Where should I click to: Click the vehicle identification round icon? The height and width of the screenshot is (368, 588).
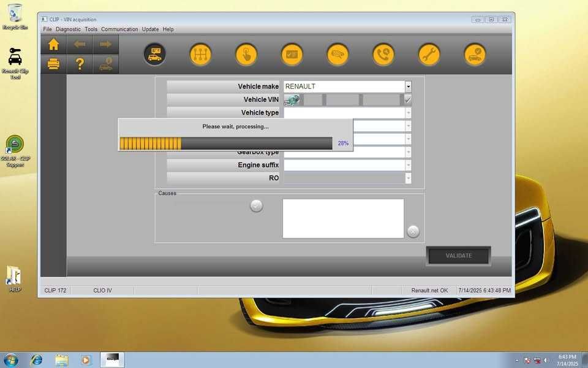tap(154, 55)
